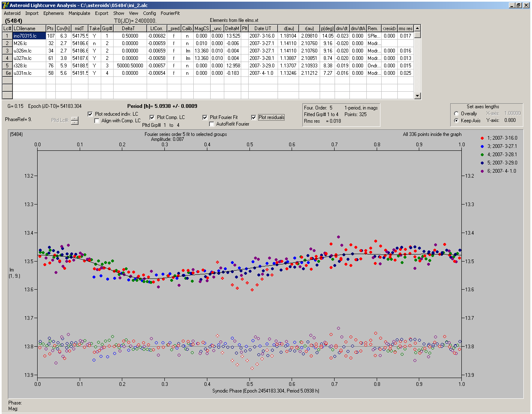
Task: Enable Align with Comp. LC checkbox
Action: (97, 121)
